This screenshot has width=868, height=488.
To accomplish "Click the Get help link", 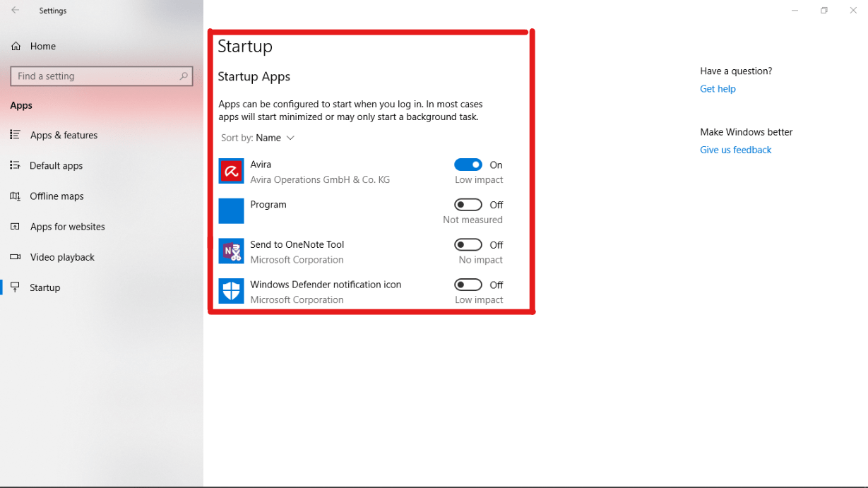I will point(718,89).
